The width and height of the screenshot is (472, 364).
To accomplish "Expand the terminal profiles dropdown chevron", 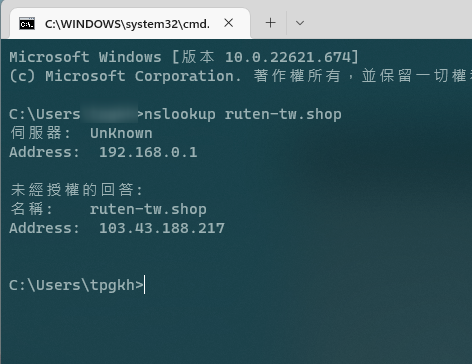I will [300, 23].
